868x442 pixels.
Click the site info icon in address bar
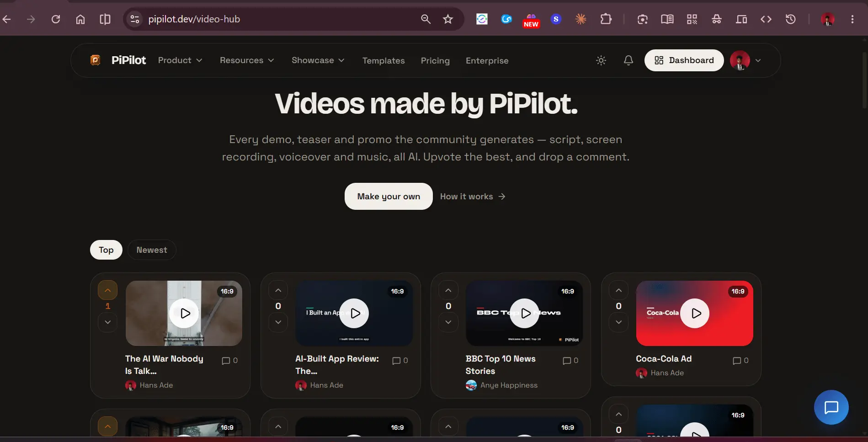pos(135,19)
